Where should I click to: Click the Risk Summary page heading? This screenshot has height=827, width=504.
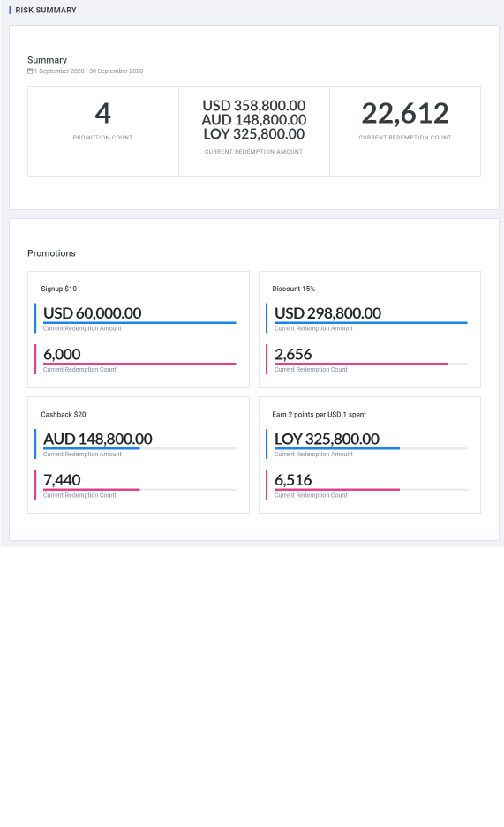pyautogui.click(x=46, y=10)
